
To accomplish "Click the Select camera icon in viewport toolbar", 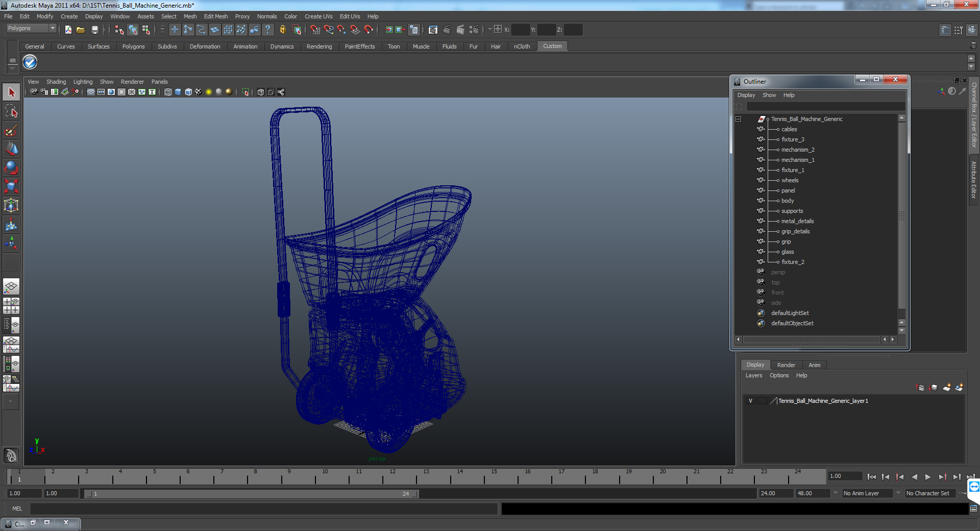I will click(x=34, y=92).
